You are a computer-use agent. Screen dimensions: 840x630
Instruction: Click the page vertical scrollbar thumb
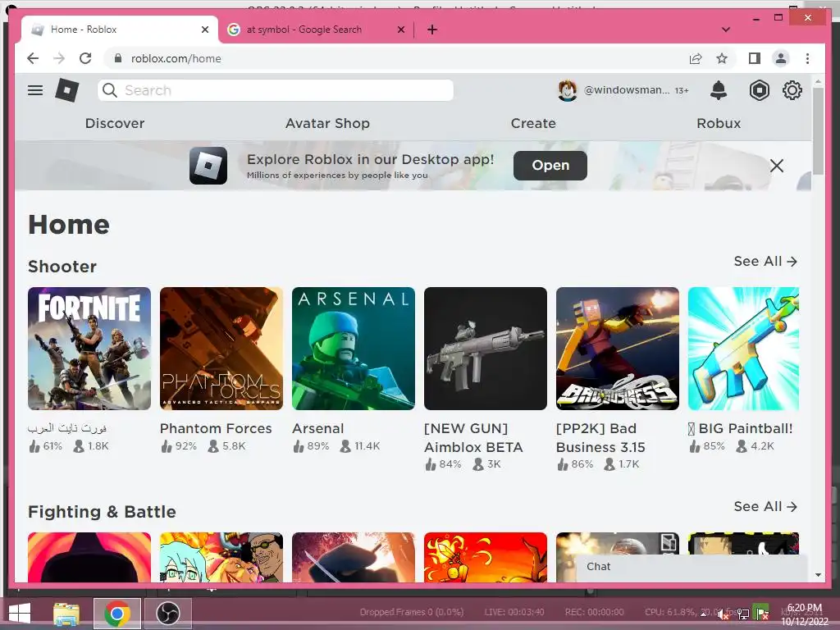818,130
